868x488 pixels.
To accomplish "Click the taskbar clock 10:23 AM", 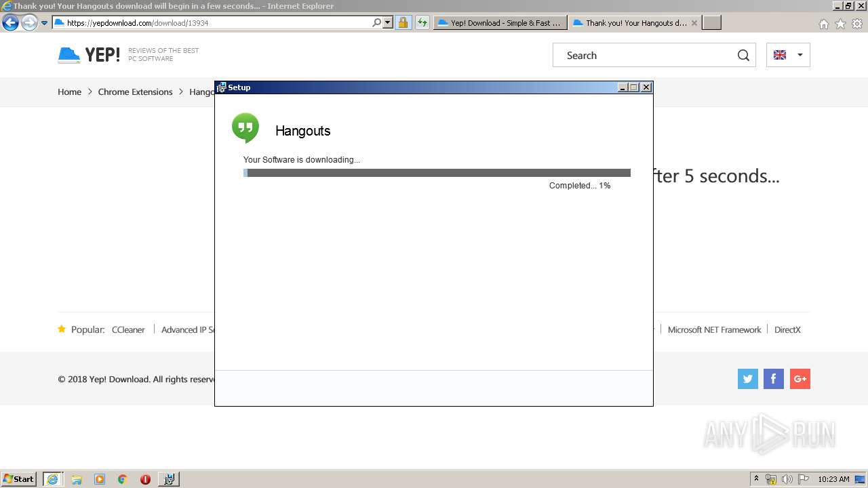I will [x=833, y=479].
